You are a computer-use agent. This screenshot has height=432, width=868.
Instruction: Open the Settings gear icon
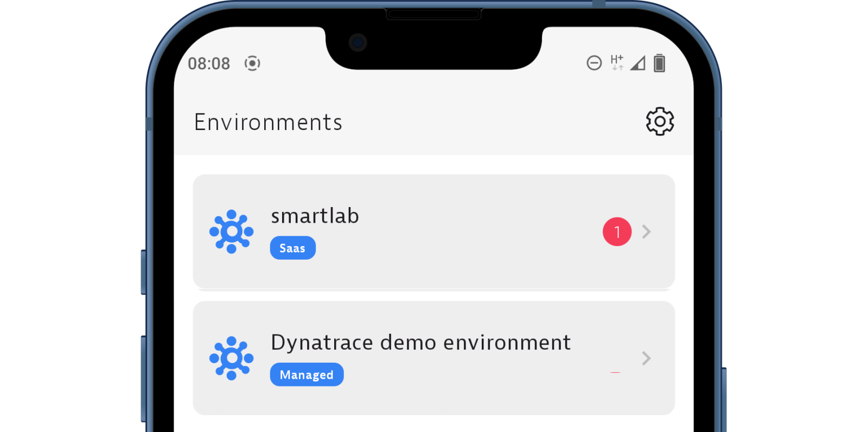[660, 121]
